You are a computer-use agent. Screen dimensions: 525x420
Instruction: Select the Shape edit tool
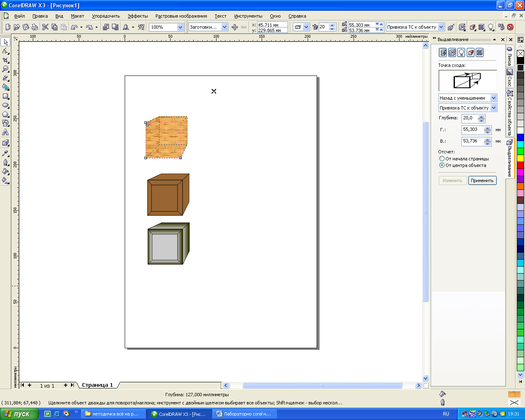tap(5, 51)
